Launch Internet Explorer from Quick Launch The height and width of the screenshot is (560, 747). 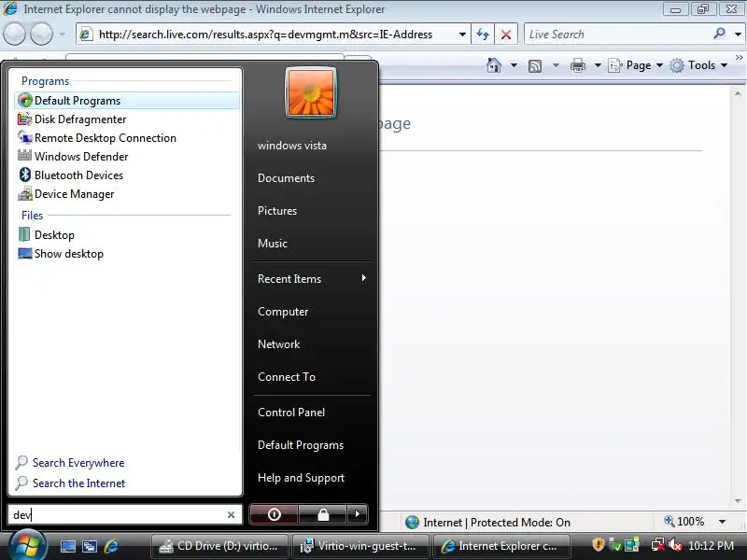click(111, 546)
